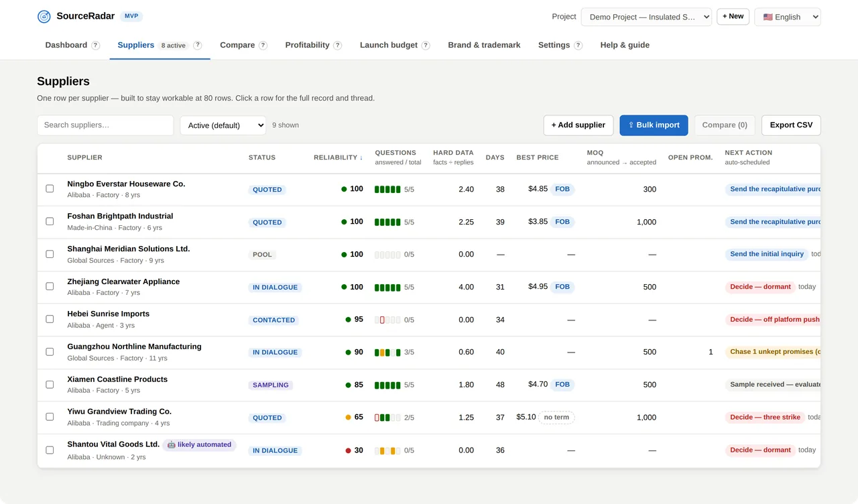Click Send the initial inquiry action for Shanghai Meridian
Screen dimensions: 858x504
(767, 255)
